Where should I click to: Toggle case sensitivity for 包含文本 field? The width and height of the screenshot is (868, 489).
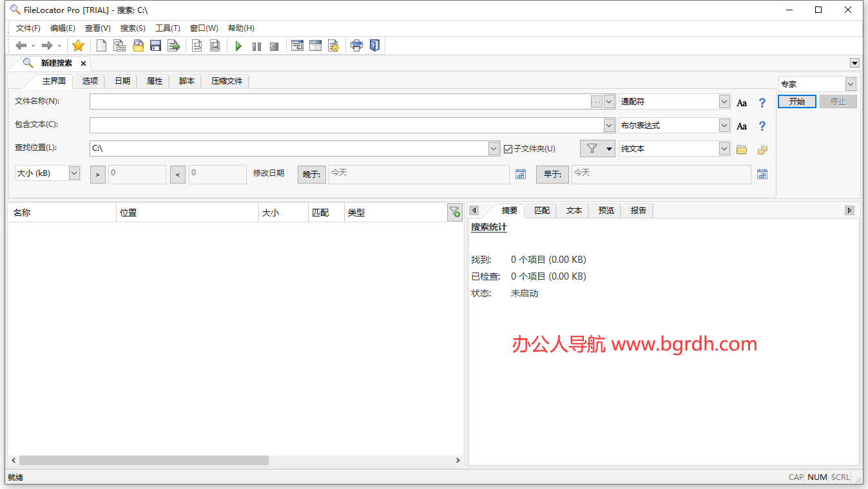tap(742, 126)
